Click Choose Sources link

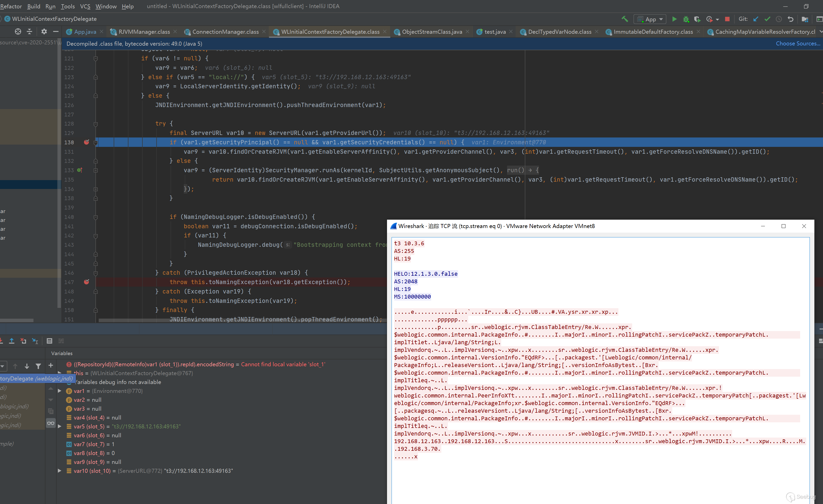point(797,43)
